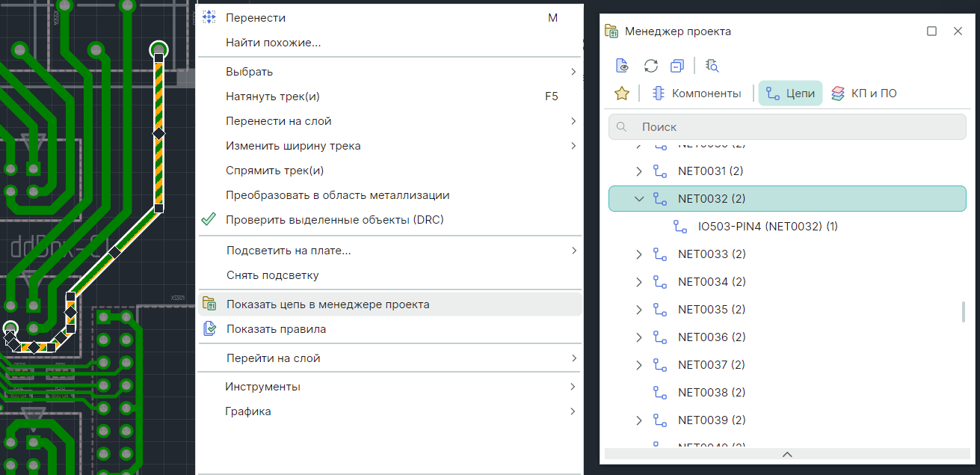This screenshot has width=980, height=475.
Task: Open Изменить ширину трека submenu arrow
Action: pyautogui.click(x=573, y=146)
